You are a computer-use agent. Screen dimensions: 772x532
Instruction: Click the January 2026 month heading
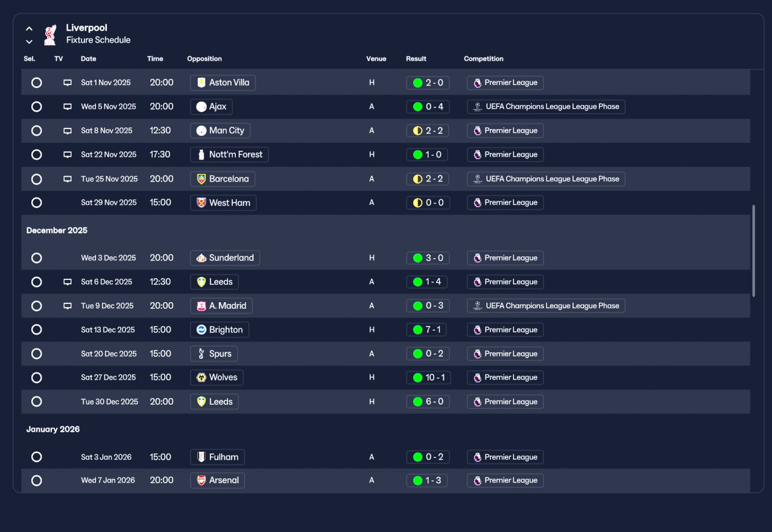click(53, 429)
